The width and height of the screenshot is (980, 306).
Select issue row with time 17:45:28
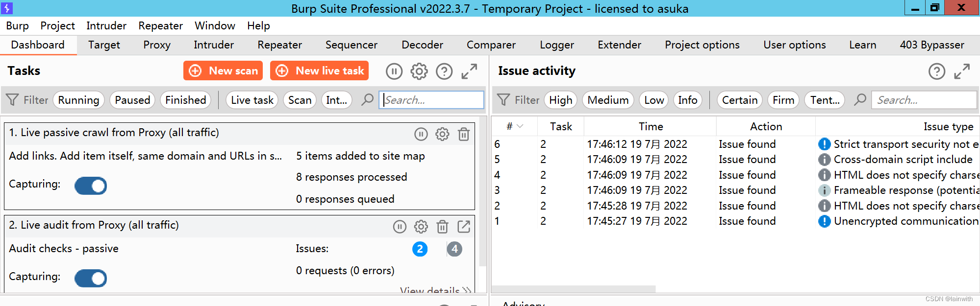[x=735, y=206]
